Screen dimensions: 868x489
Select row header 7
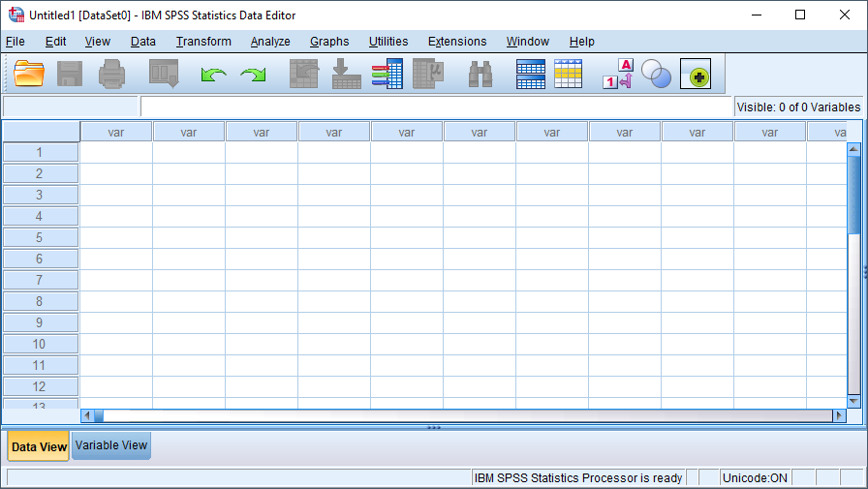pos(41,280)
